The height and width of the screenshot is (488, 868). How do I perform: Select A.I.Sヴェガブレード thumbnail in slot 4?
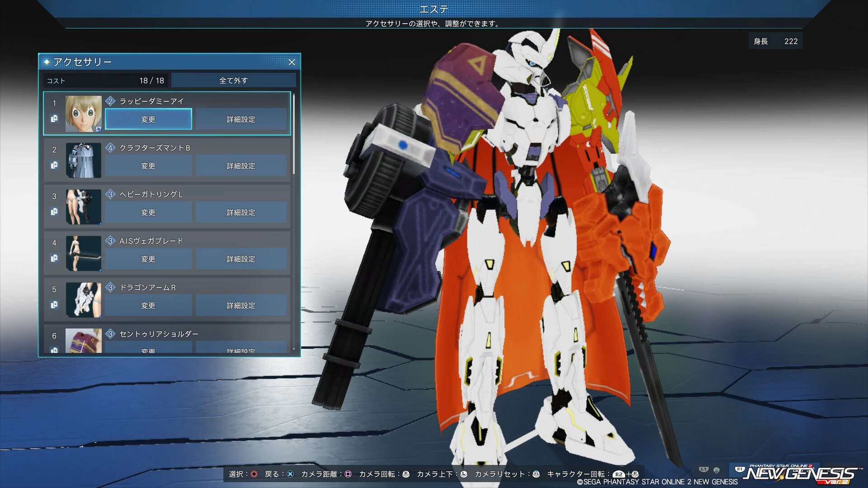[84, 253]
